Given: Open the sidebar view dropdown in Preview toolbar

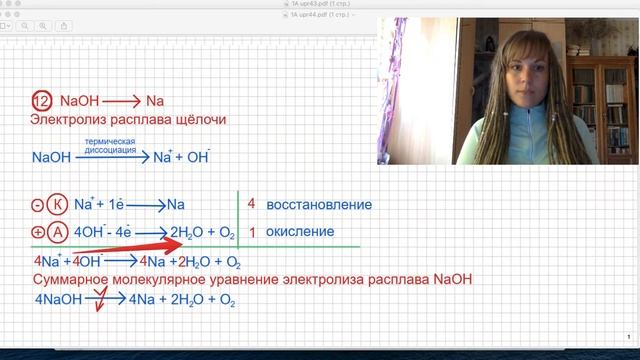Looking at the screenshot, I should tap(5, 26).
